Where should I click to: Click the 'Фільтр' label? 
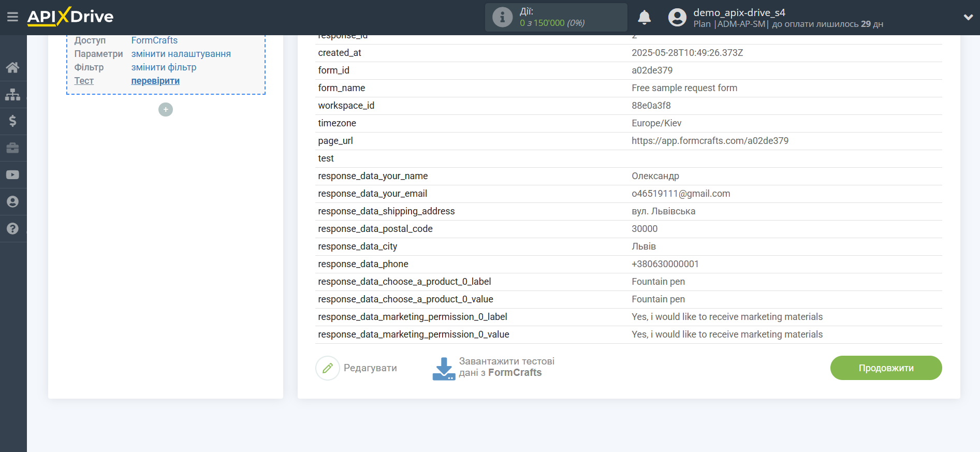89,67
